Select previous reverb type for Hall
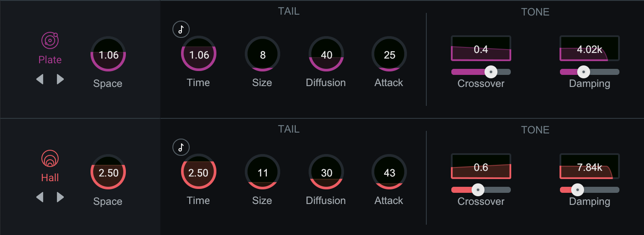Viewport: 644px width, 235px height. [40, 197]
